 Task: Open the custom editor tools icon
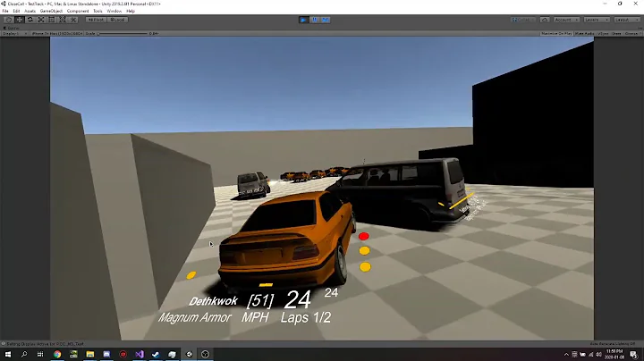tap(73, 20)
